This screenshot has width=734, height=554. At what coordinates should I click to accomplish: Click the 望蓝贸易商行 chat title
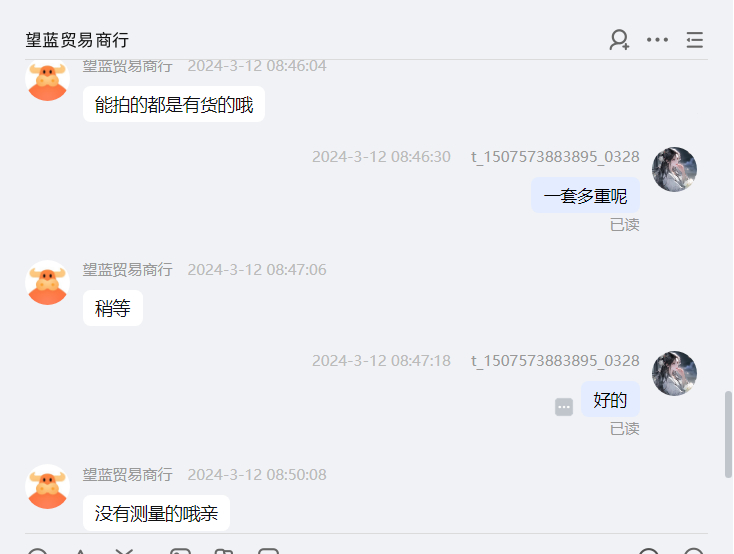tap(77, 40)
